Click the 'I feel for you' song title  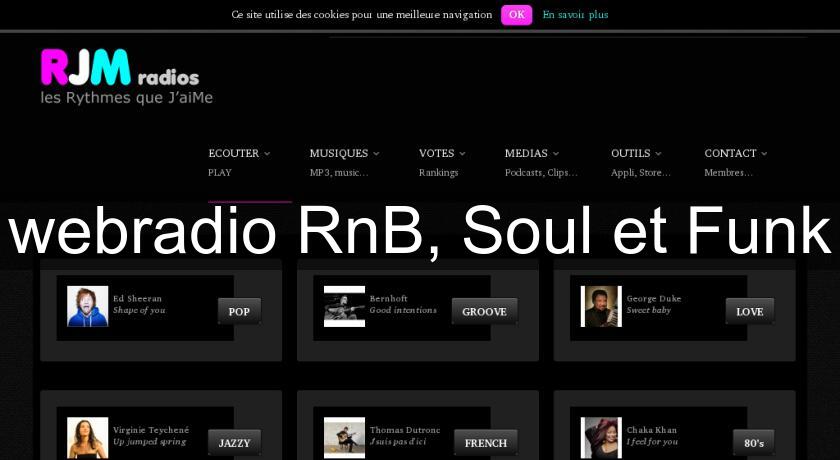[x=652, y=442]
